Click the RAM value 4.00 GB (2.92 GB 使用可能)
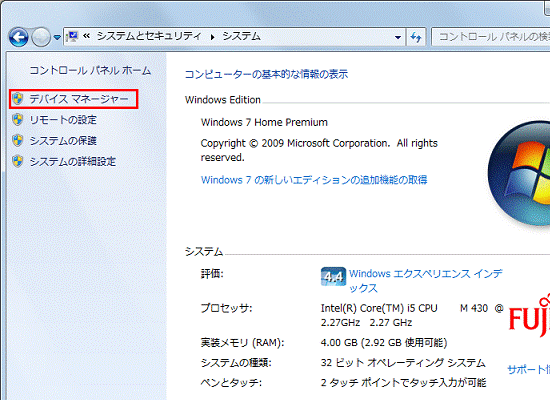This screenshot has width=550, height=400. point(384,342)
